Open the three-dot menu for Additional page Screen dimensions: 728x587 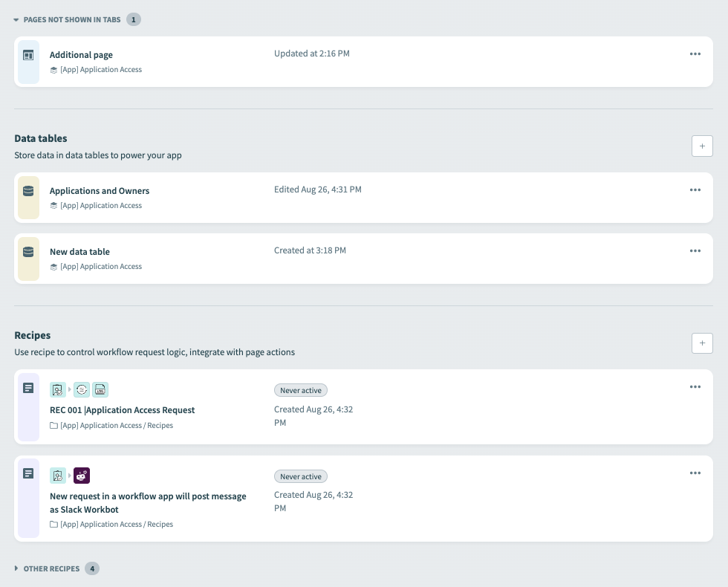point(695,53)
